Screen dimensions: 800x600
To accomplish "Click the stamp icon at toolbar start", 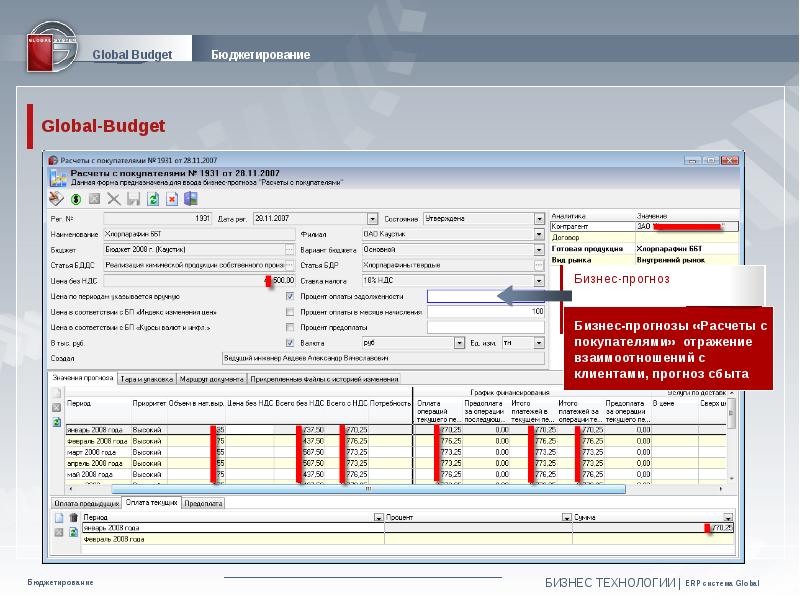I will point(57,199).
